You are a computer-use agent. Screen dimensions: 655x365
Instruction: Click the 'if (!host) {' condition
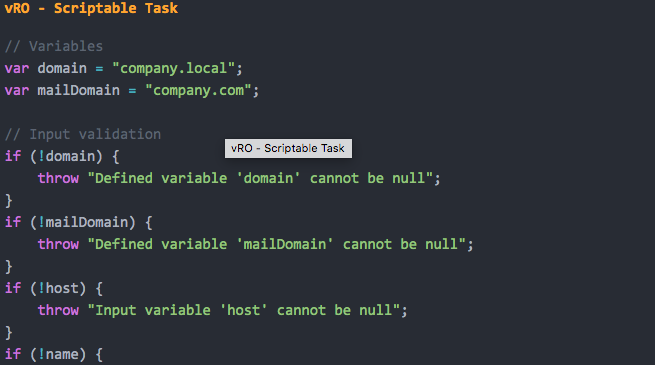click(53, 288)
